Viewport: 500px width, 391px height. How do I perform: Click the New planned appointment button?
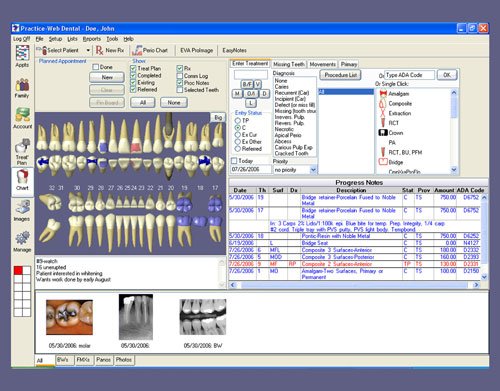107,77
